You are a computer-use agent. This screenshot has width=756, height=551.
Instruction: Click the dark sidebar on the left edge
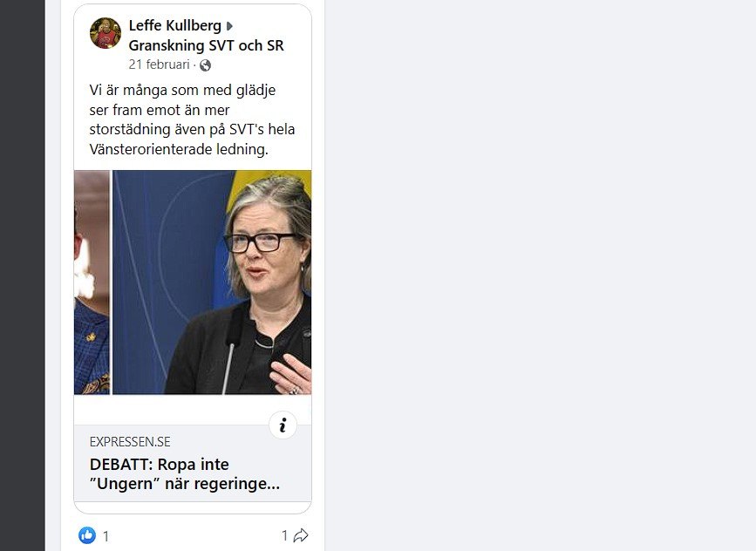22,275
